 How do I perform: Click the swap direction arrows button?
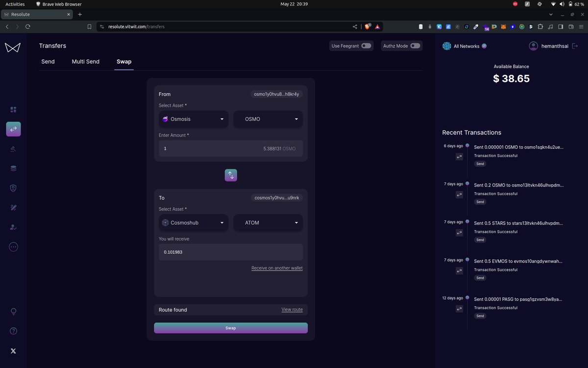click(231, 175)
